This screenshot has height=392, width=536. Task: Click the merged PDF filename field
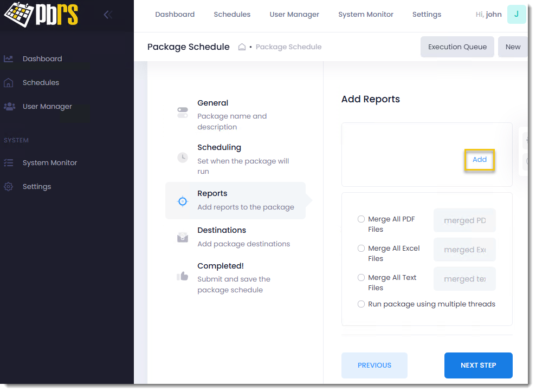point(464,221)
